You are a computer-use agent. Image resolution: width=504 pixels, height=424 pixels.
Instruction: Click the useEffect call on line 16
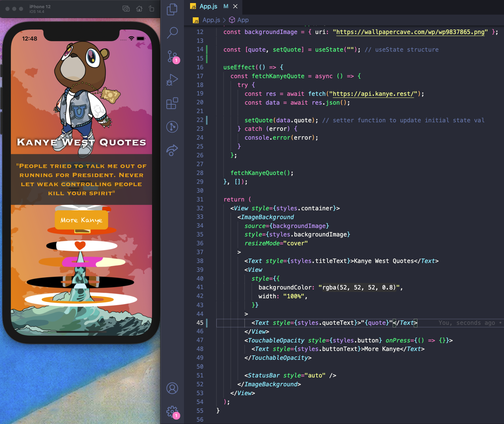[239, 67]
